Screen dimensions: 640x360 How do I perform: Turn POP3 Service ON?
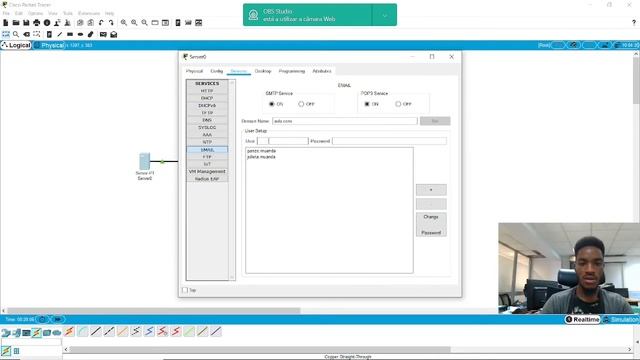367,104
